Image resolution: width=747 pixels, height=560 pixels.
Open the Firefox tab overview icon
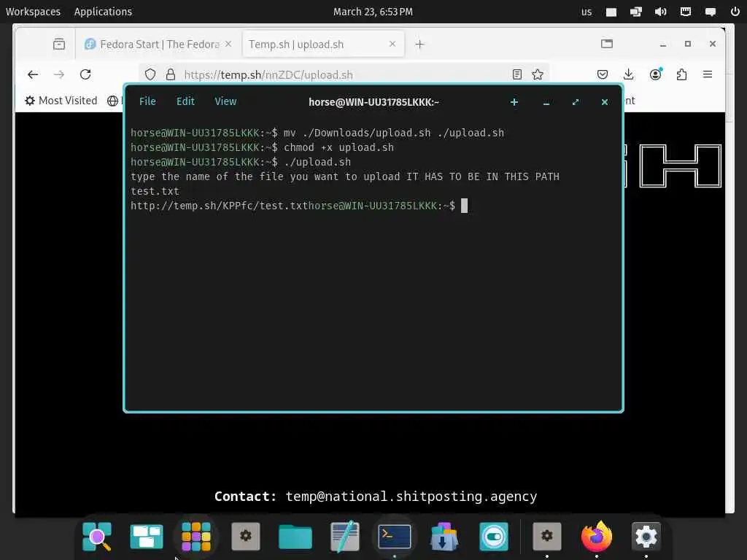click(59, 44)
